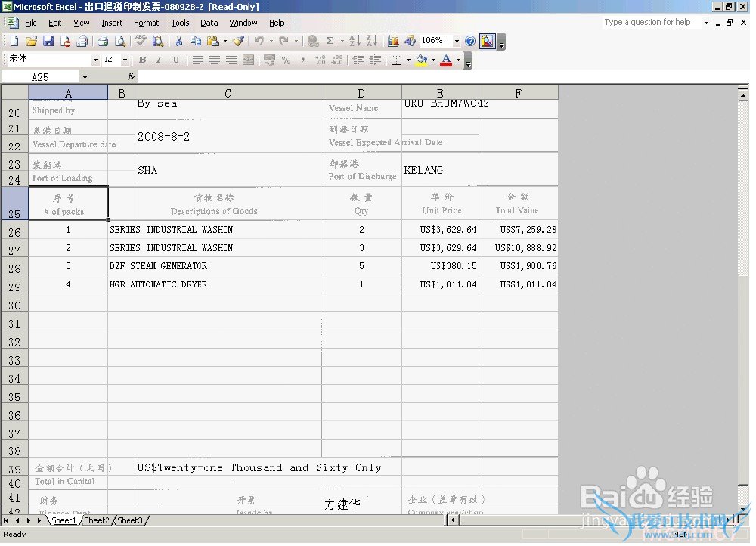Screen dimensions: 756x546
Task: Cut selection with scissors icon
Action: [x=179, y=41]
